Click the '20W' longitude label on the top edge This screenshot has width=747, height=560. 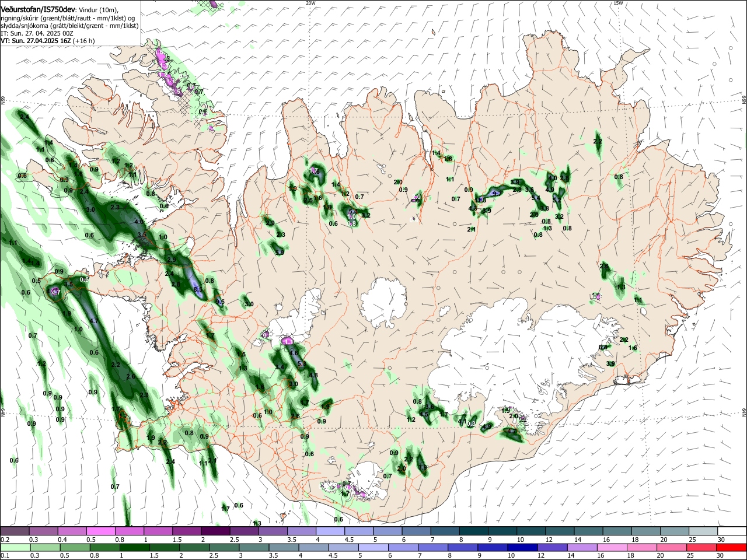coord(310,3)
